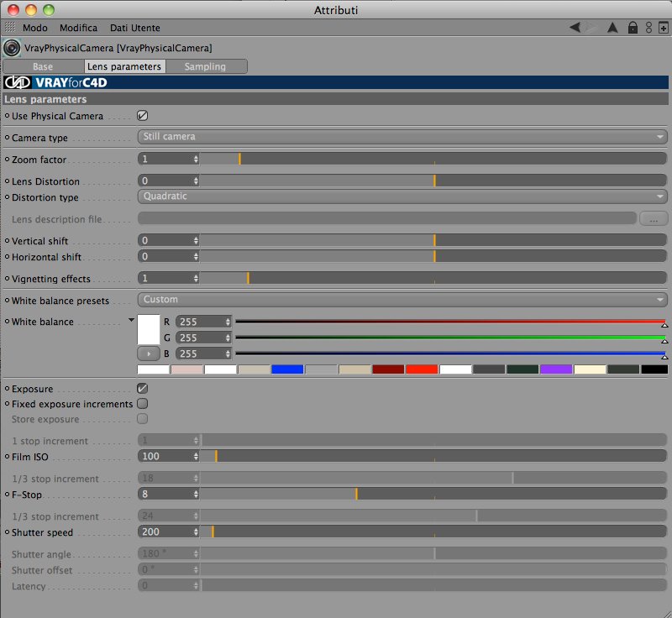Screen dimensions: 672x618
Task: Pick the bright red preset color swatch
Action: 422,369
